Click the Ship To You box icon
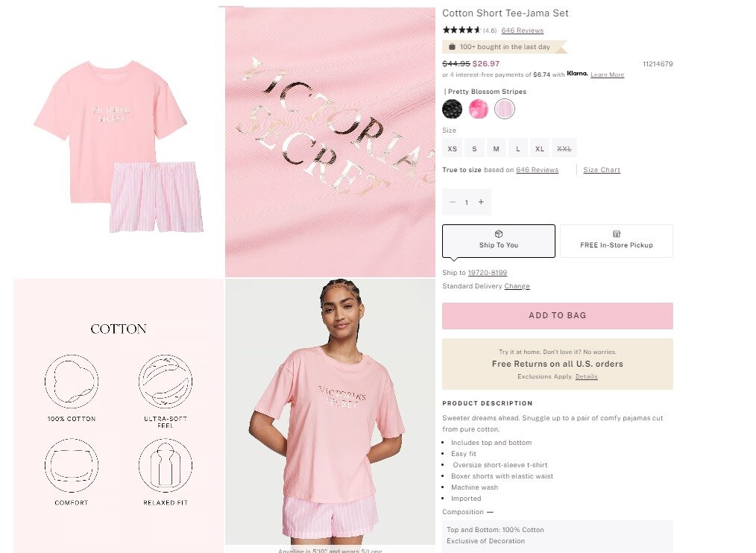The image size is (756, 553). [499, 234]
